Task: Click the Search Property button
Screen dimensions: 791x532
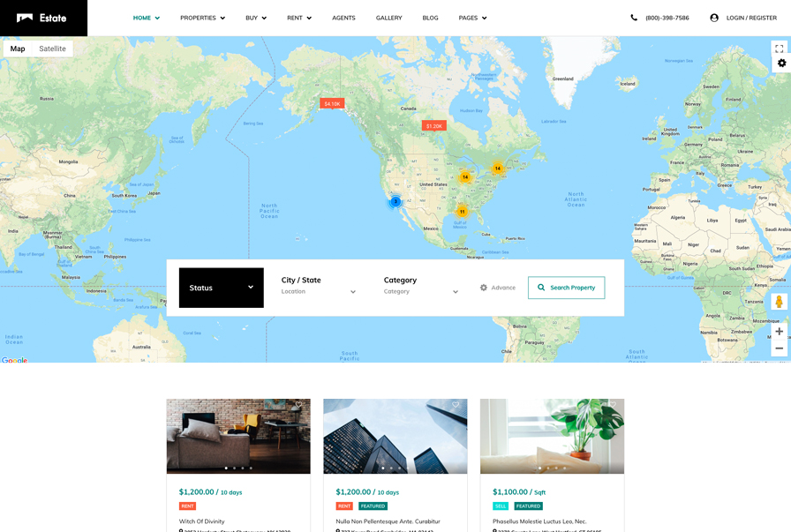Action: tap(566, 288)
